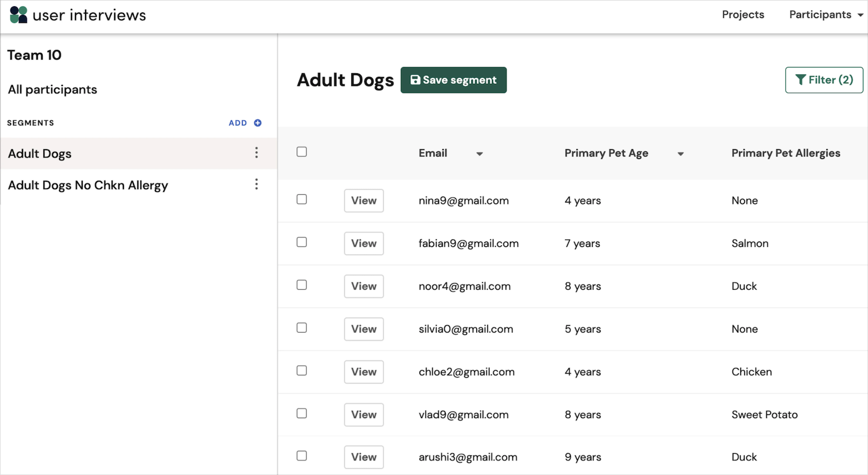The height and width of the screenshot is (475, 868).
Task: Click the user interviews wordmark
Action: click(x=89, y=15)
